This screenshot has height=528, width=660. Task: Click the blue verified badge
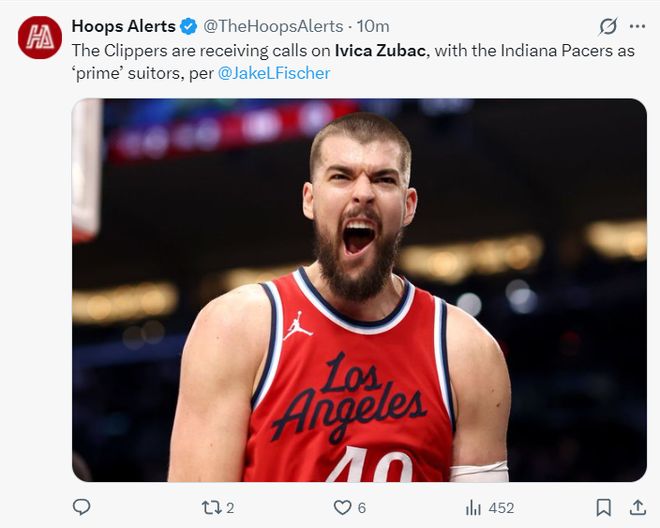188,26
